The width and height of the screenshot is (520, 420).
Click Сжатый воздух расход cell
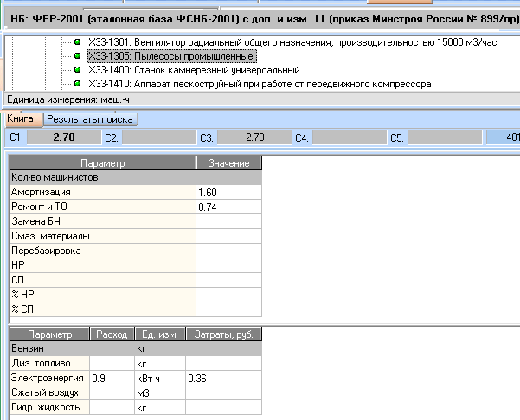(112, 392)
